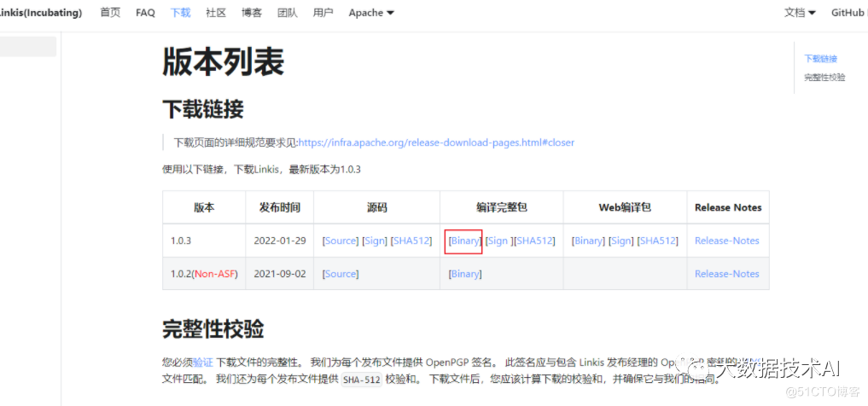Click the 2021-09-02 date cell
The height and width of the screenshot is (406, 868).
click(280, 274)
